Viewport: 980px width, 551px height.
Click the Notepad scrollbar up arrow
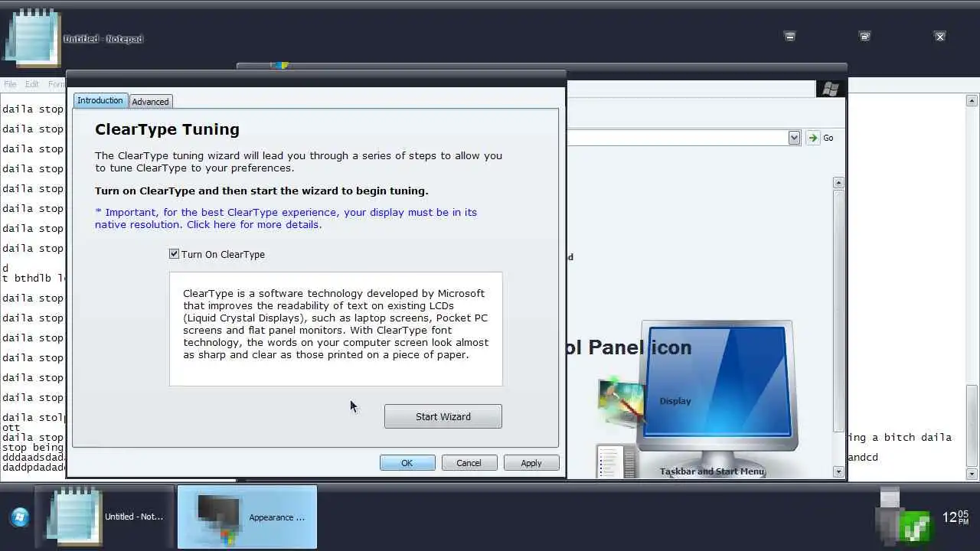[x=972, y=100]
